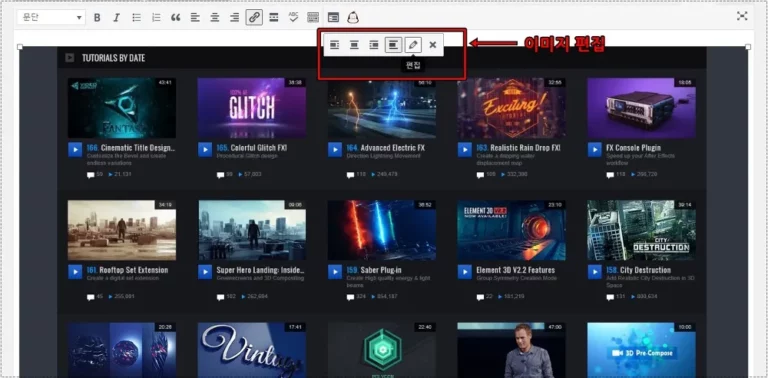Screen dimensions: 768x378
Task: Click the Cinematic Title Design thumbnail
Action: coord(121,108)
